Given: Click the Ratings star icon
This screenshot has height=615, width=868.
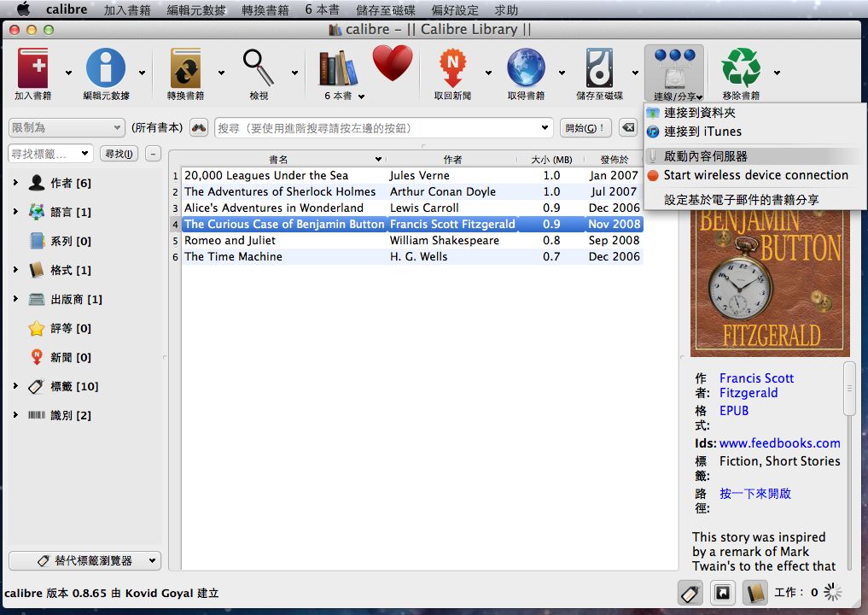Looking at the screenshot, I should [37, 328].
